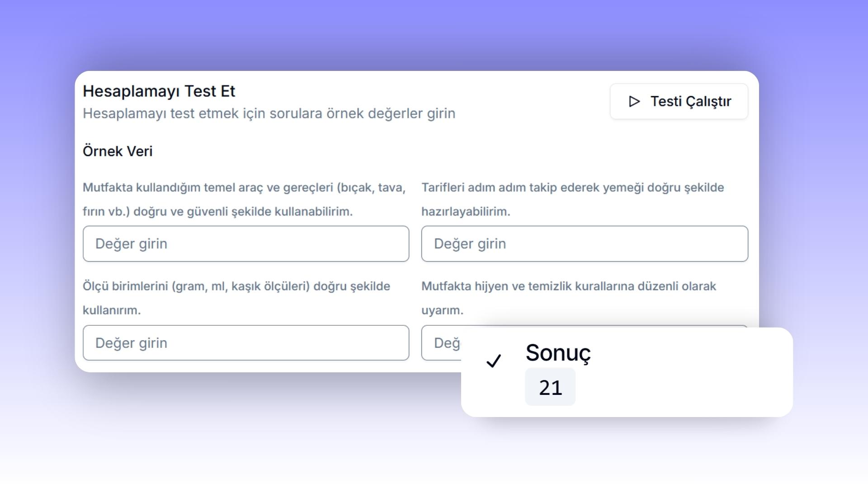Run the test with Testi Çalıştır button
This screenshot has height=488, width=868.
pos(679,102)
